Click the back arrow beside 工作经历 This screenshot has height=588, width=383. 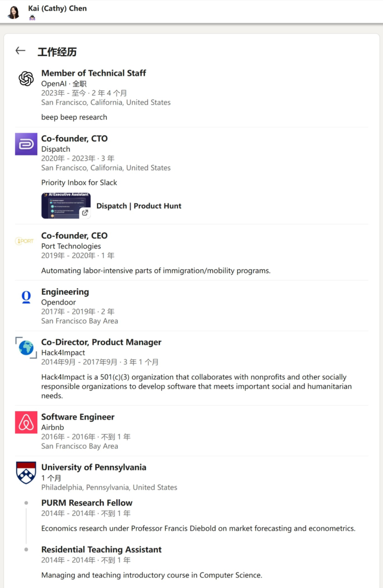(x=20, y=51)
